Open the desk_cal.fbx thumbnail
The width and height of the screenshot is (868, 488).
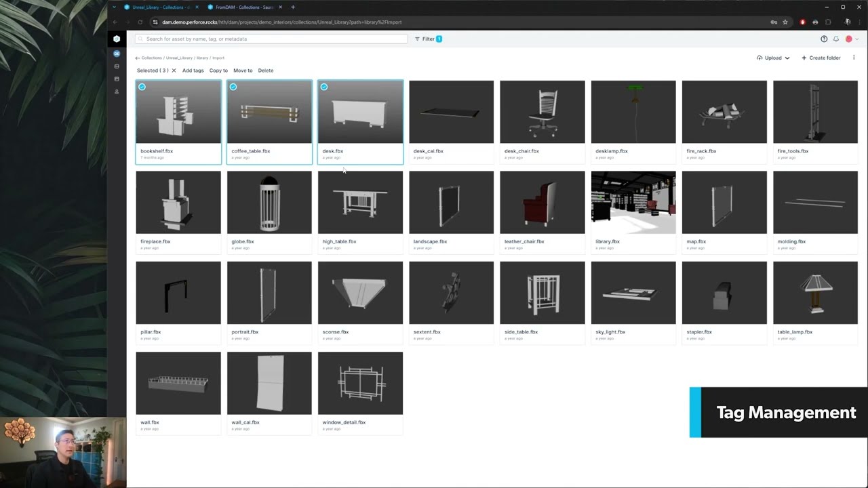pos(452,112)
